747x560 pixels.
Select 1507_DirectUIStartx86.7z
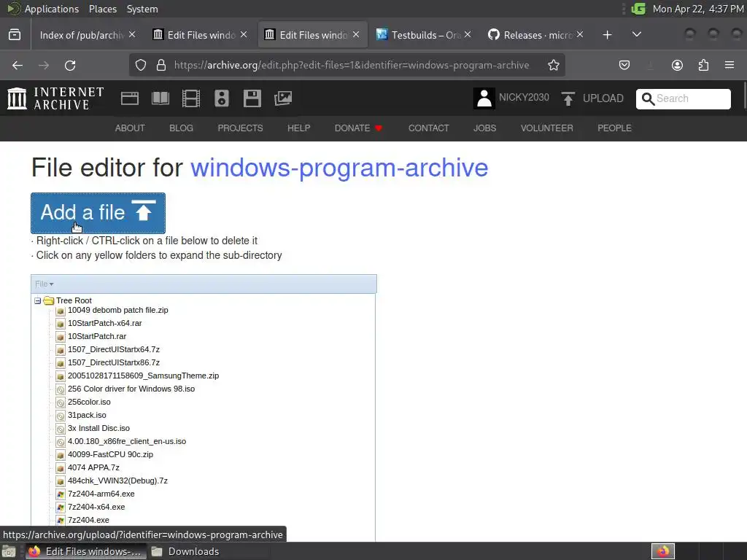113,363
